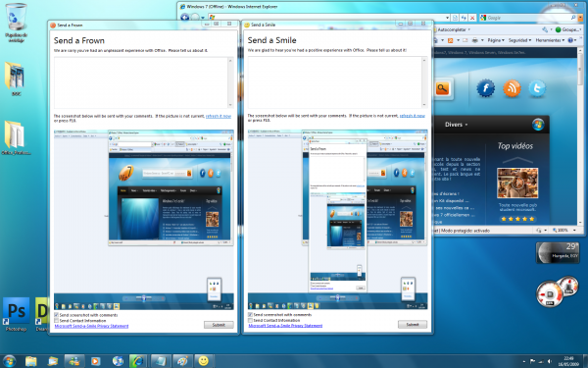The height and width of the screenshot is (368, 588).
Task: Click 'refresh it now' link in Send a Frown
Action: (x=219, y=116)
